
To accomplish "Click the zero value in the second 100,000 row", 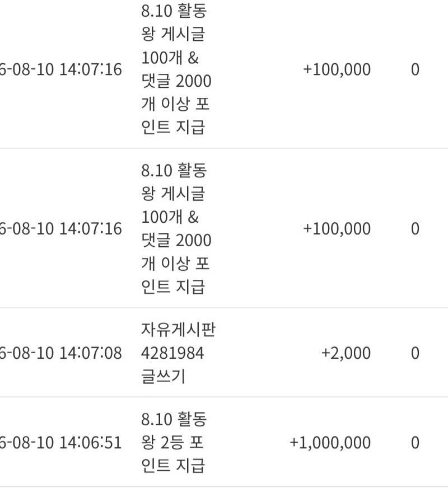I will (415, 229).
